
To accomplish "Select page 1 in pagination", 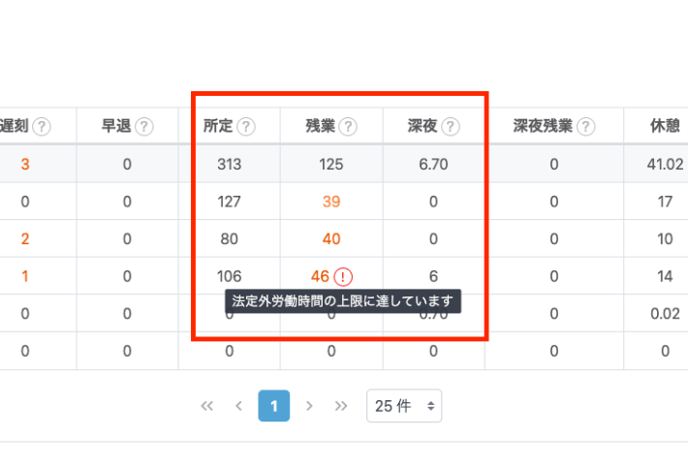I will (x=274, y=406).
